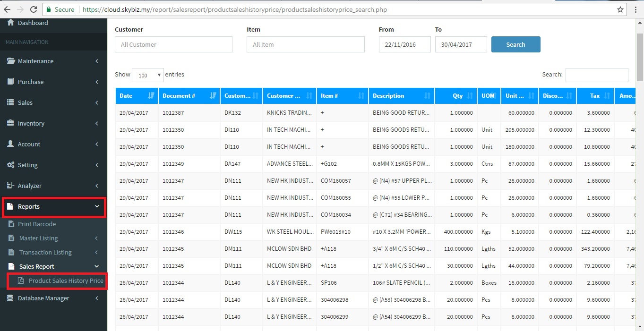Image resolution: width=644 pixels, height=331 pixels.
Task: Click the Inventory briefcase icon
Action: point(10,123)
